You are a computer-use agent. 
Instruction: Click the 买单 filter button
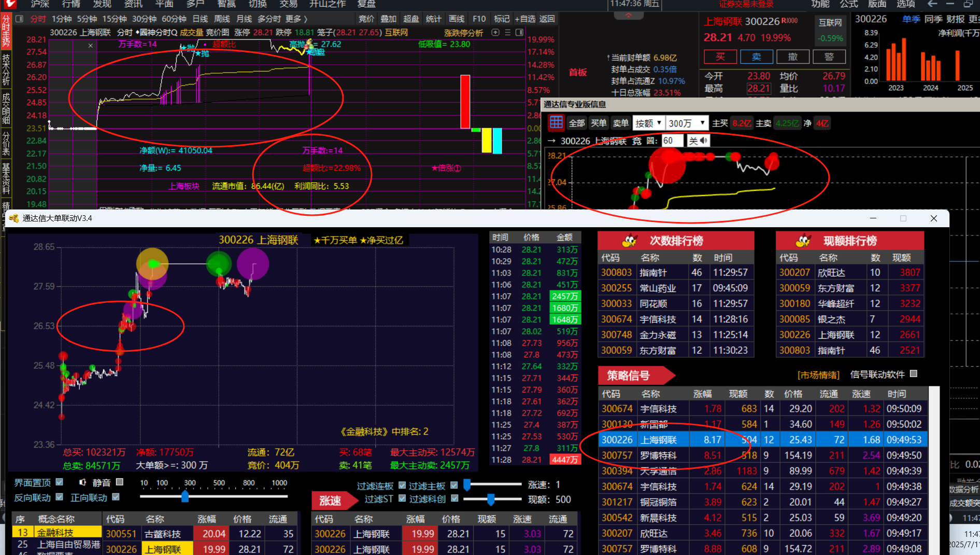coord(599,123)
